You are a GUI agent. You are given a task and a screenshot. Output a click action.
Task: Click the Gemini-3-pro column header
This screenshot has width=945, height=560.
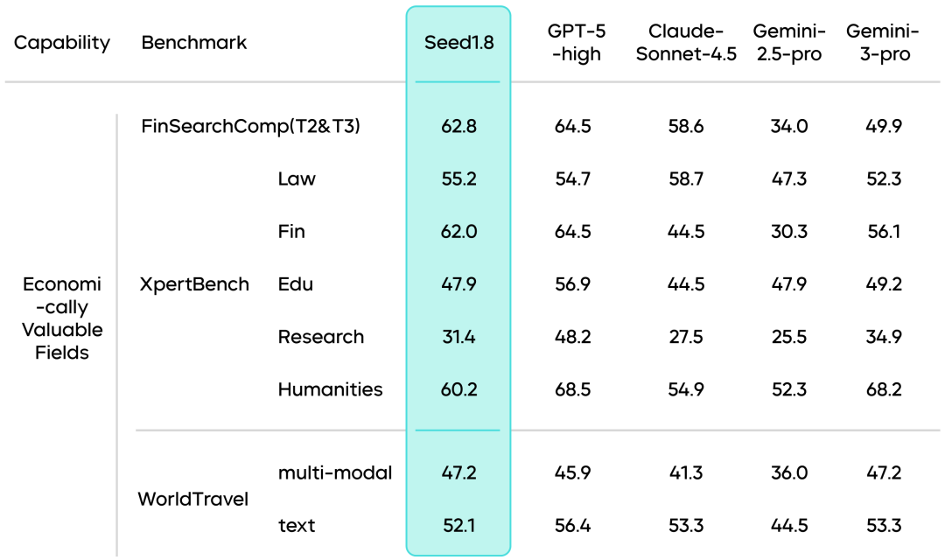882,43
